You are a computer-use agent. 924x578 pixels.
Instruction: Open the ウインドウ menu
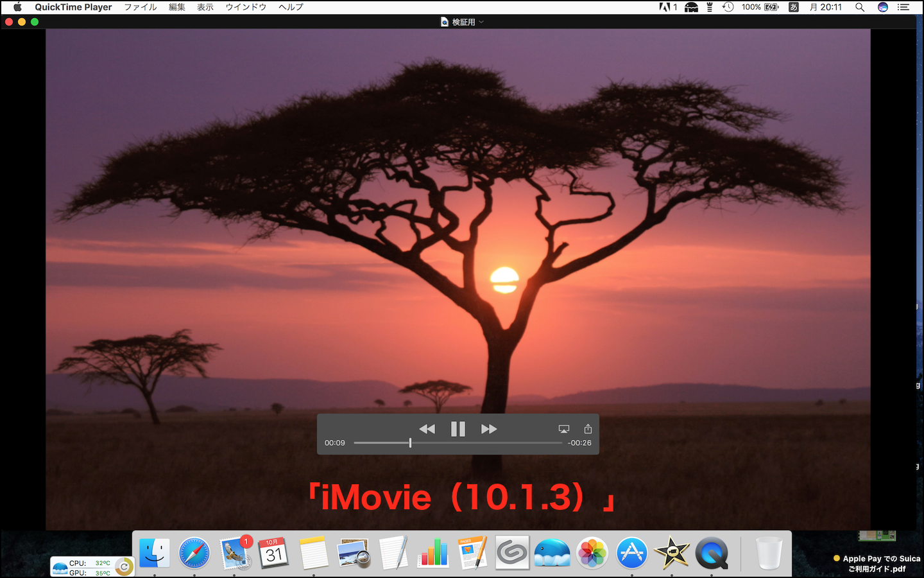tap(246, 7)
